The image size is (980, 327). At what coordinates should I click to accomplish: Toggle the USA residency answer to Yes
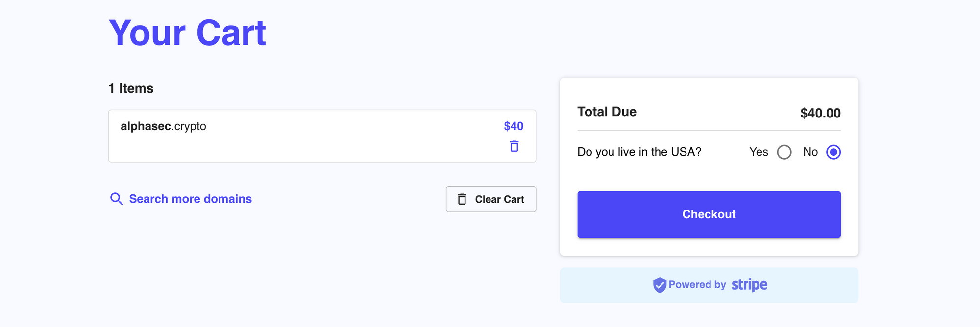point(785,152)
